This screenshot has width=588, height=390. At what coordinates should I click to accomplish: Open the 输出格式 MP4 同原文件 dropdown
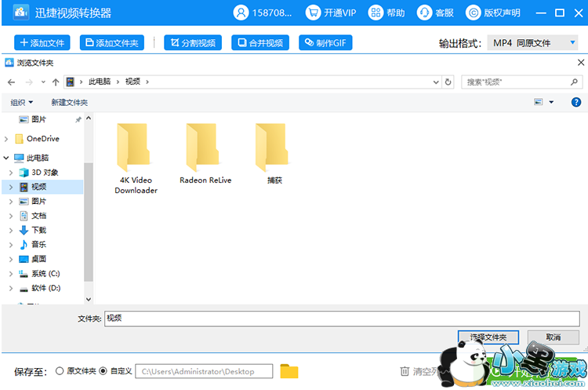pyautogui.click(x=532, y=43)
